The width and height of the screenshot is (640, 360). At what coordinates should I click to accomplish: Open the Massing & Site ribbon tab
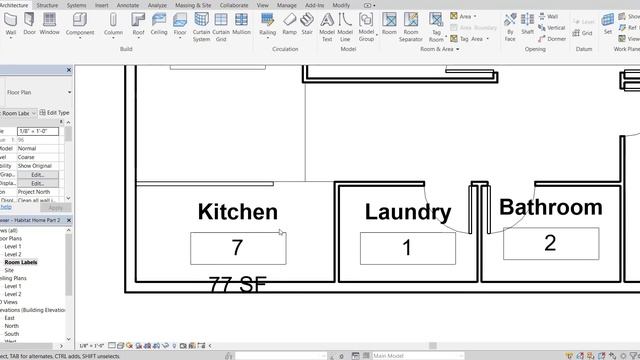[x=193, y=5]
